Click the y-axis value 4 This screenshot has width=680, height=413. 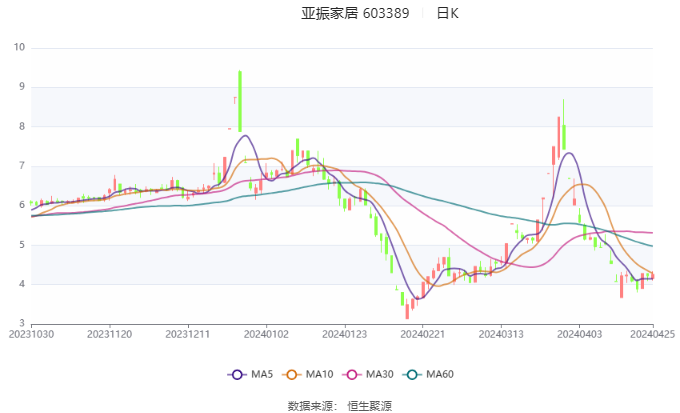pyautogui.click(x=22, y=284)
